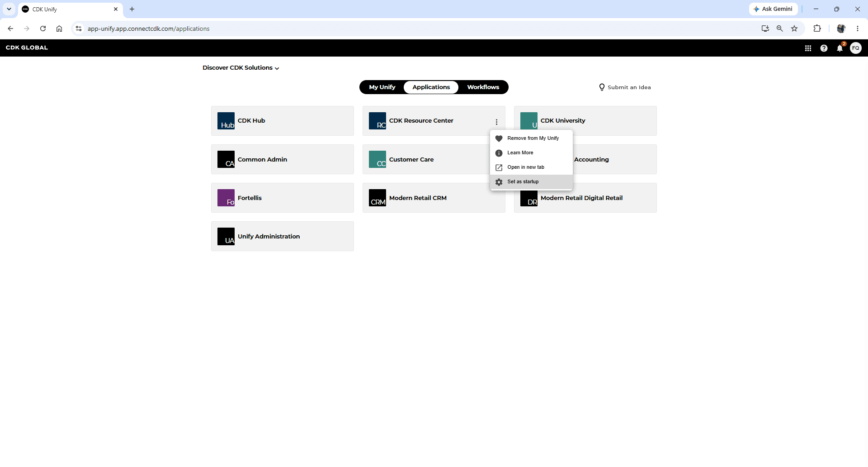Click the Modern Retail CRM icon
Viewport: 868px width, 467px height.
tap(377, 198)
